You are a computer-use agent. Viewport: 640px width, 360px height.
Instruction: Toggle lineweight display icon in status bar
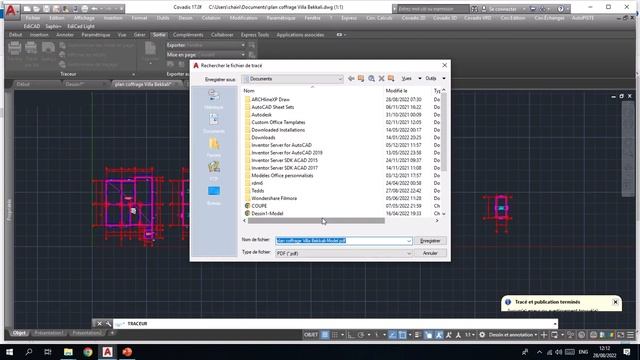point(418,335)
